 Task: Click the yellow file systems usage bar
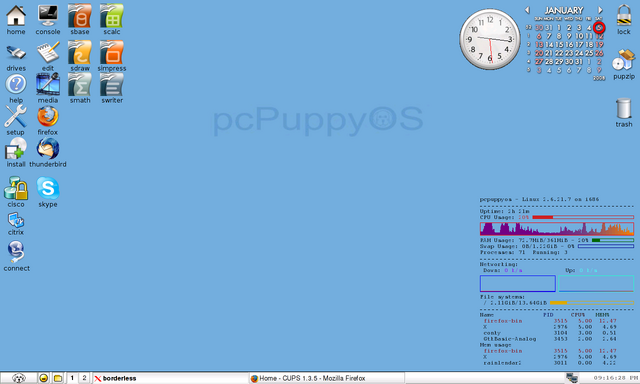(592, 303)
